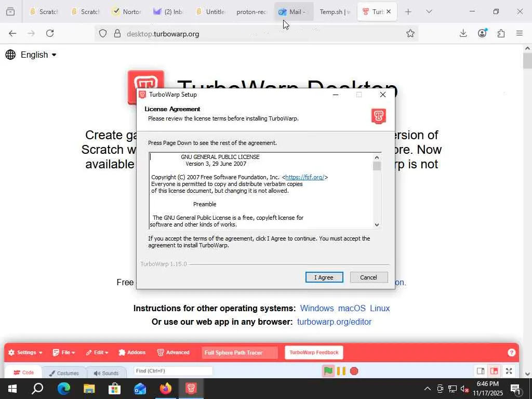
Task: Switch to the Temp.sh tab
Action: 335,12
